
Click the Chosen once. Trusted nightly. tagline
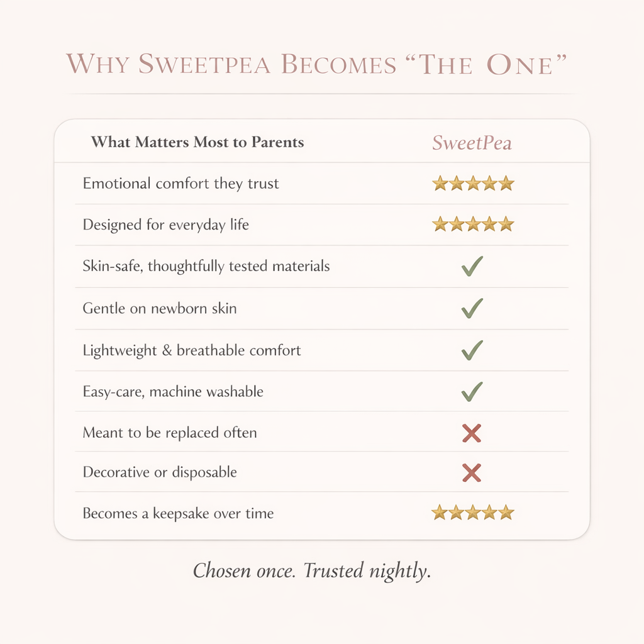click(x=312, y=570)
